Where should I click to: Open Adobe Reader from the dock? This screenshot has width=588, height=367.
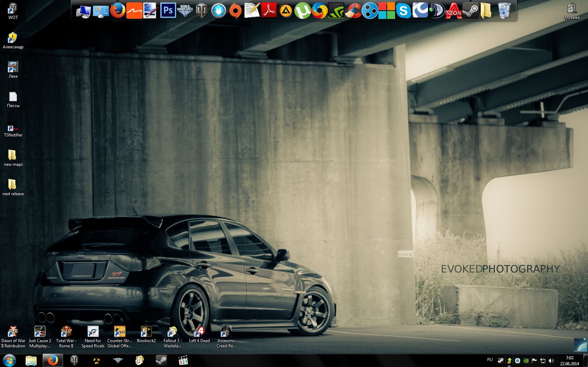(269, 11)
